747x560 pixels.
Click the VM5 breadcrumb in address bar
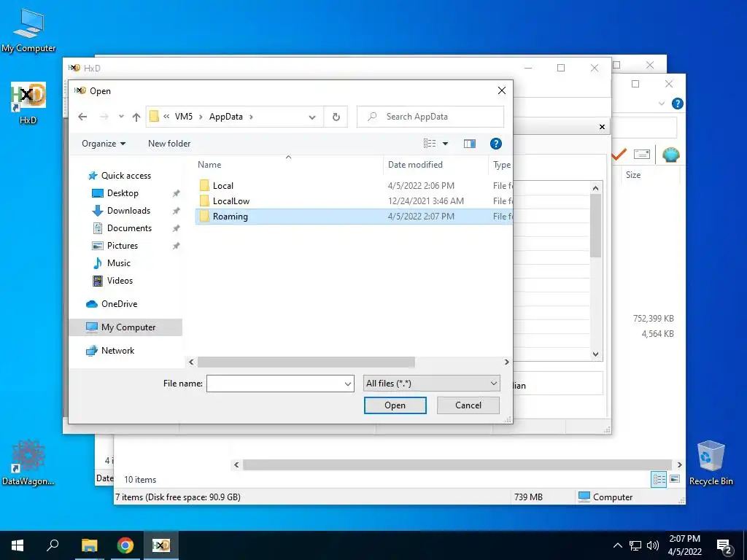[x=183, y=117]
